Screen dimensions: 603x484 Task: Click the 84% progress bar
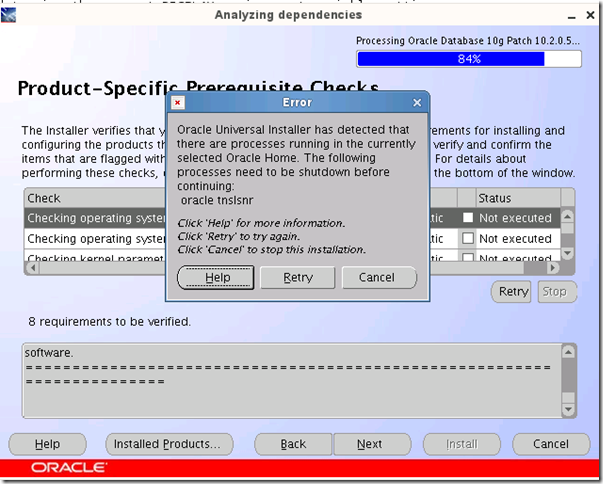pyautogui.click(x=469, y=59)
